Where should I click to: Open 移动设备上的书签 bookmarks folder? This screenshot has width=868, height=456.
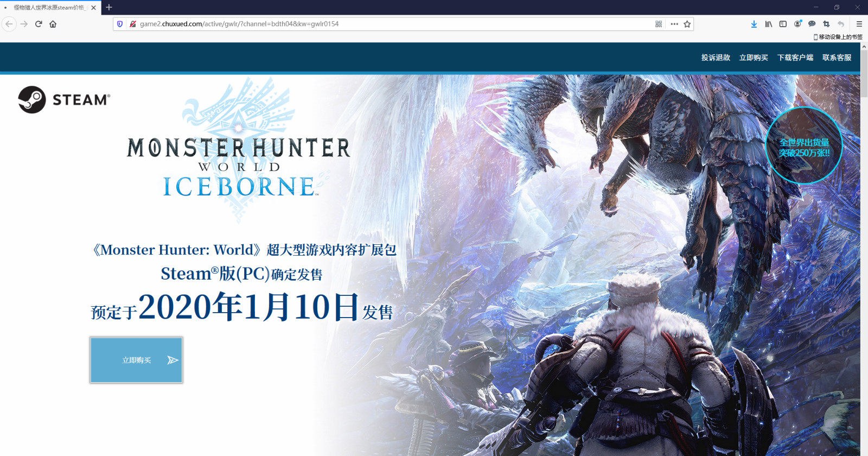tap(838, 37)
